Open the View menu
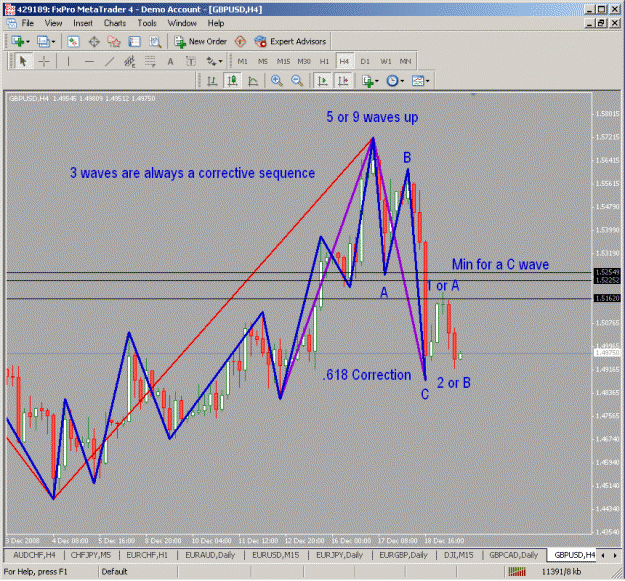The height and width of the screenshot is (581, 625). [53, 23]
